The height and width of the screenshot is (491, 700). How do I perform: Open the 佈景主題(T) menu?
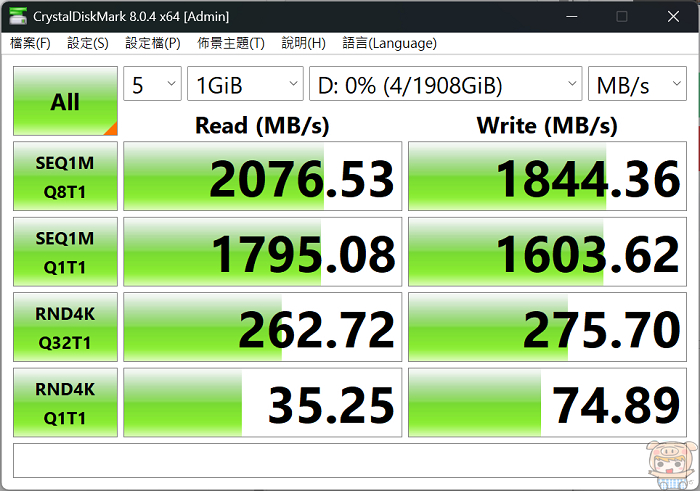(231, 43)
